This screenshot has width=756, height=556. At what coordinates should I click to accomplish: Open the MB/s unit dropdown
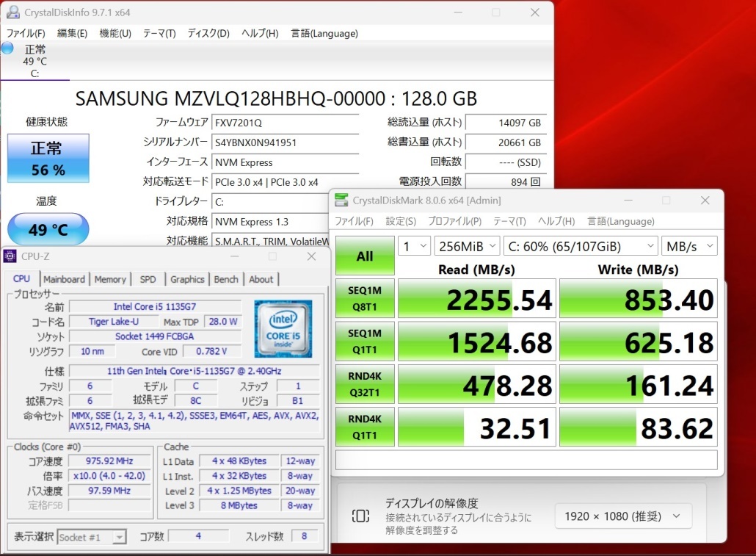(x=689, y=247)
